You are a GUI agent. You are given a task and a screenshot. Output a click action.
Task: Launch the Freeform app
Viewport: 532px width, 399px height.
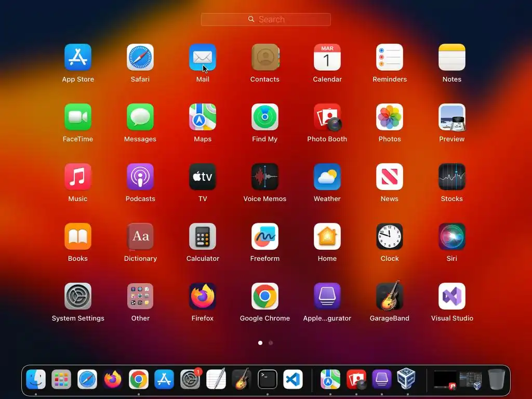click(x=265, y=236)
